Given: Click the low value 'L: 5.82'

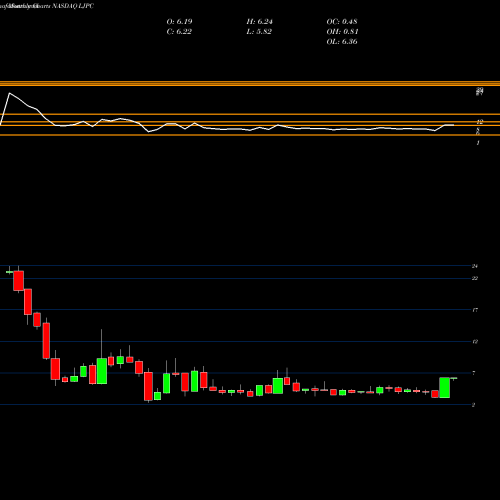Looking at the screenshot, I should [259, 32].
